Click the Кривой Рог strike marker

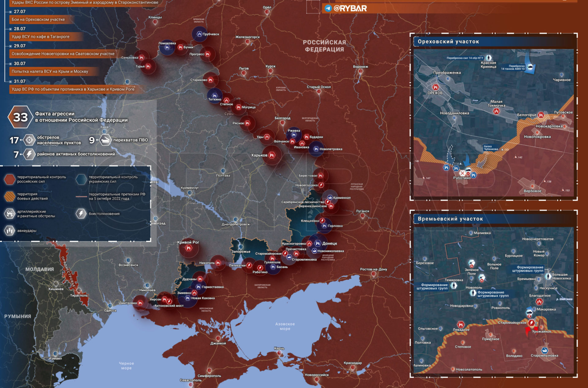point(189,248)
